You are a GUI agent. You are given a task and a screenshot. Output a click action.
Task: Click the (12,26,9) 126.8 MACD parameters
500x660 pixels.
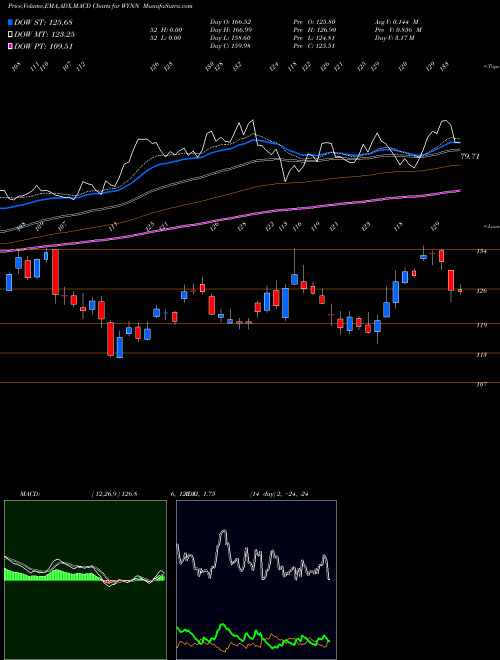pos(114,494)
